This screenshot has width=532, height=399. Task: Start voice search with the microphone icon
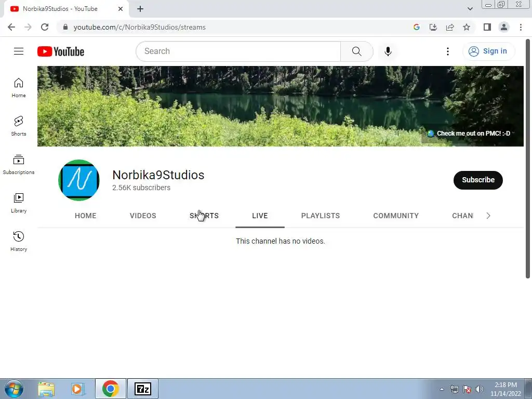(388, 51)
